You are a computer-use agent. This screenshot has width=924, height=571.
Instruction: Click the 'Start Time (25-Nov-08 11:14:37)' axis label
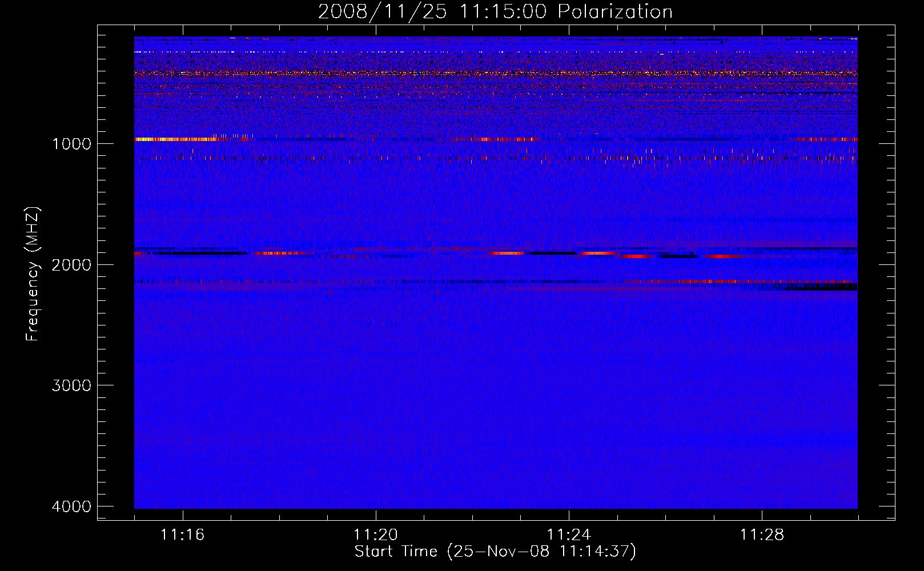click(495, 552)
